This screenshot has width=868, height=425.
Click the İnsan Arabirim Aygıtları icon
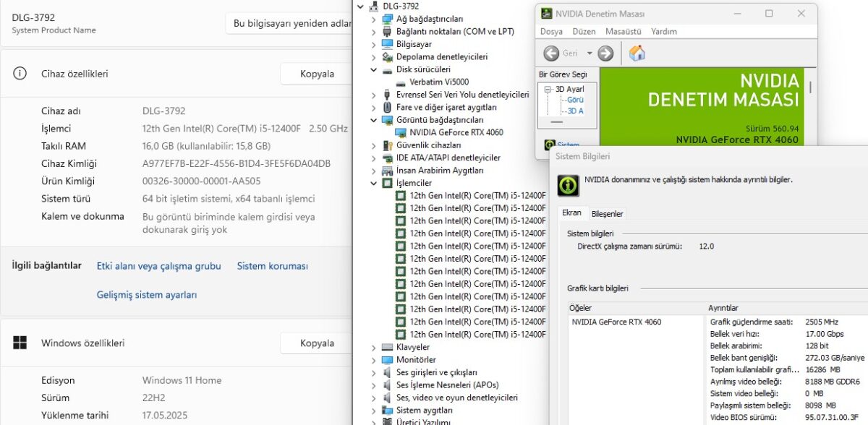coord(388,171)
